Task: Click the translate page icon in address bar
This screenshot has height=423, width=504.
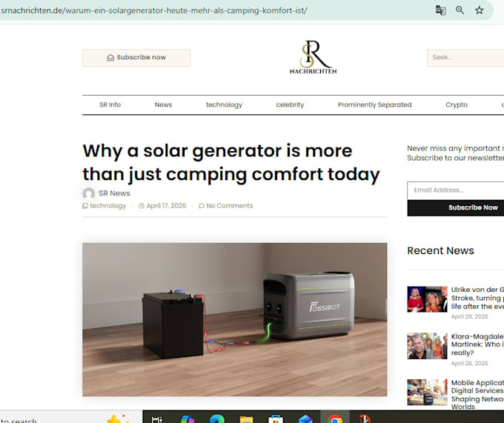Action: click(440, 10)
